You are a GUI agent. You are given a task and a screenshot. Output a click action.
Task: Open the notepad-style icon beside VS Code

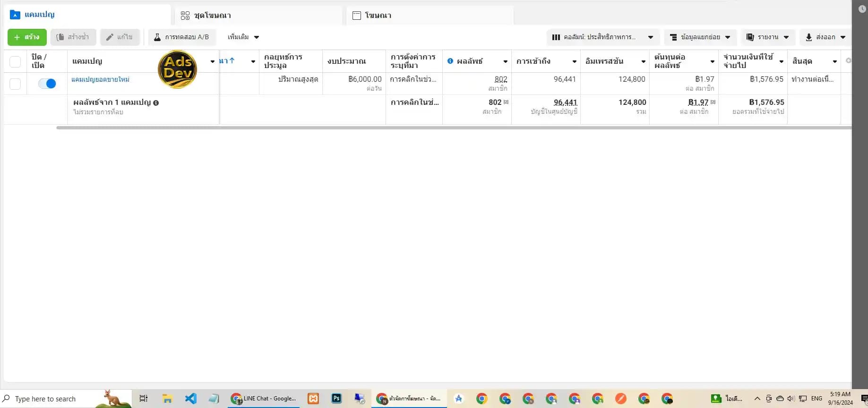point(214,399)
